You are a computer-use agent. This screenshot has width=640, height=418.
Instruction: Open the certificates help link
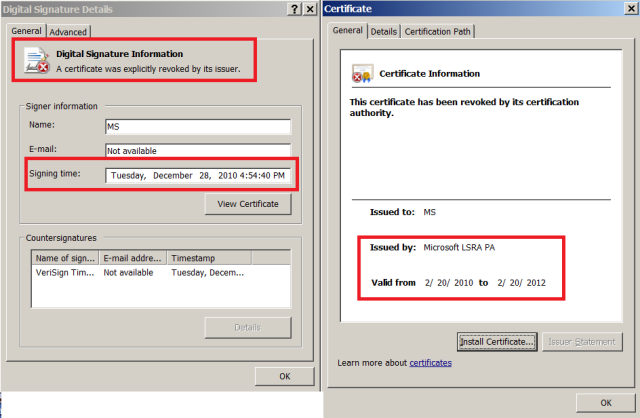coord(430,362)
